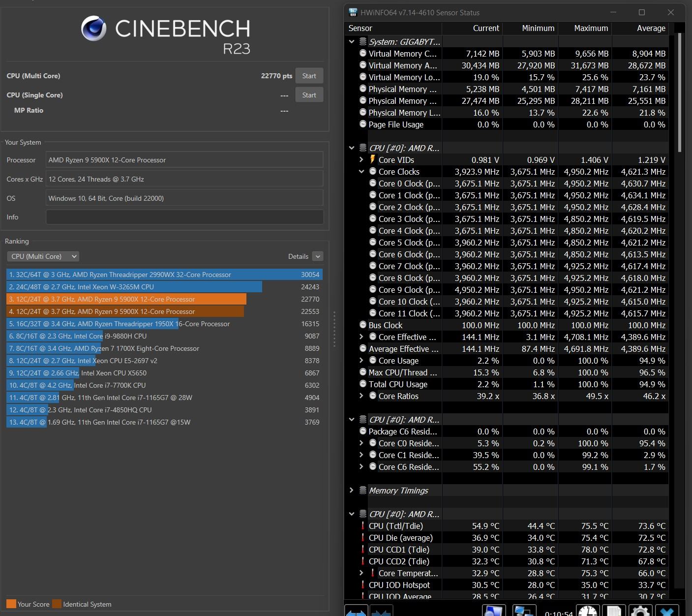Select the Core i9-9880H ranking row

click(x=164, y=336)
